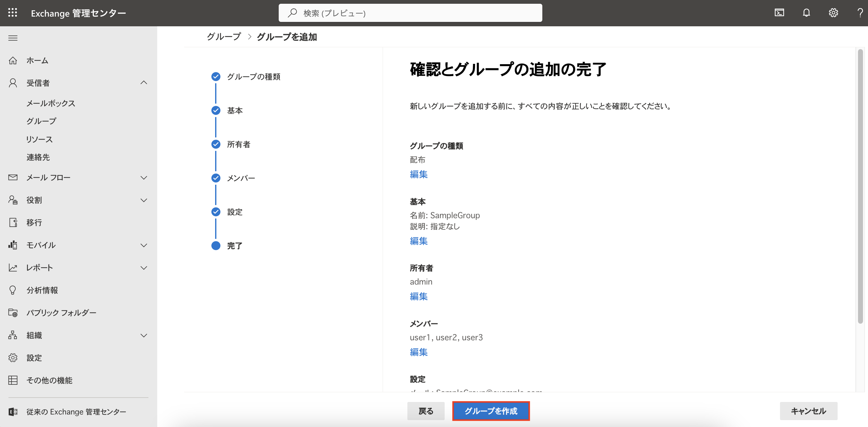Click the Exchange 管理センター title
The image size is (868, 427).
pos(79,13)
